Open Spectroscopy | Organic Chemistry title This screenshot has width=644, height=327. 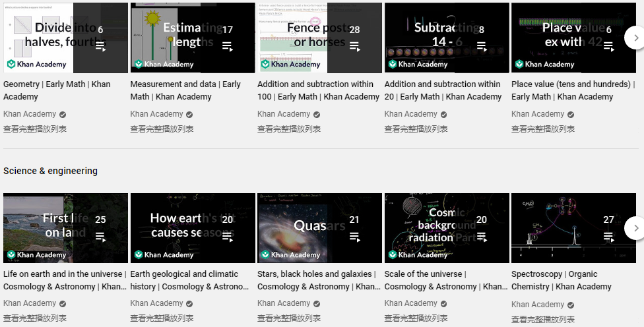[562, 280]
